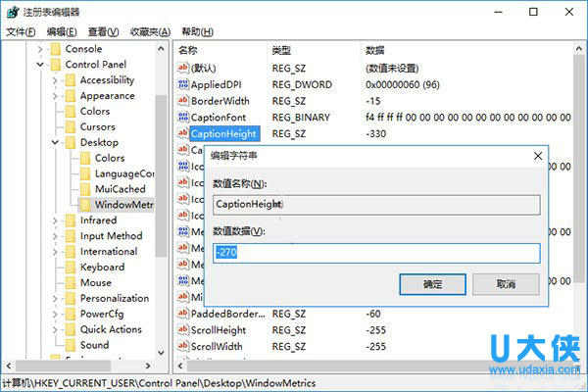Click the Registry Editor title bar icon
Viewport: 588px width, 392px height.
tap(12, 12)
